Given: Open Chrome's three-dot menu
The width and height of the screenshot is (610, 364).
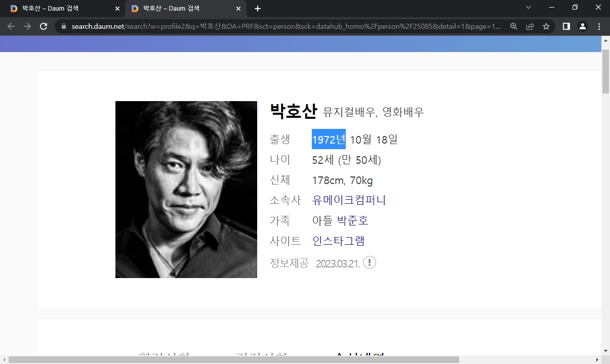Looking at the screenshot, I should pyautogui.click(x=599, y=26).
